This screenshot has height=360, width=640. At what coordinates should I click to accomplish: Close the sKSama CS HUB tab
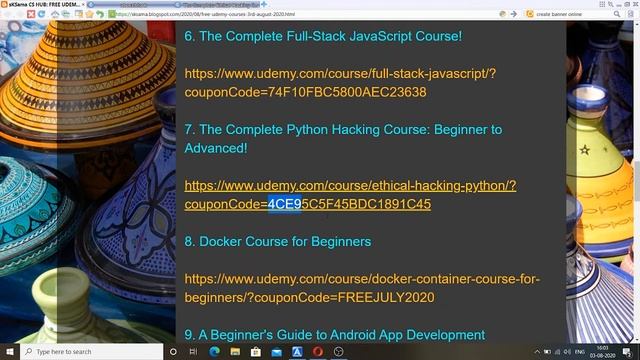click(x=83, y=4)
